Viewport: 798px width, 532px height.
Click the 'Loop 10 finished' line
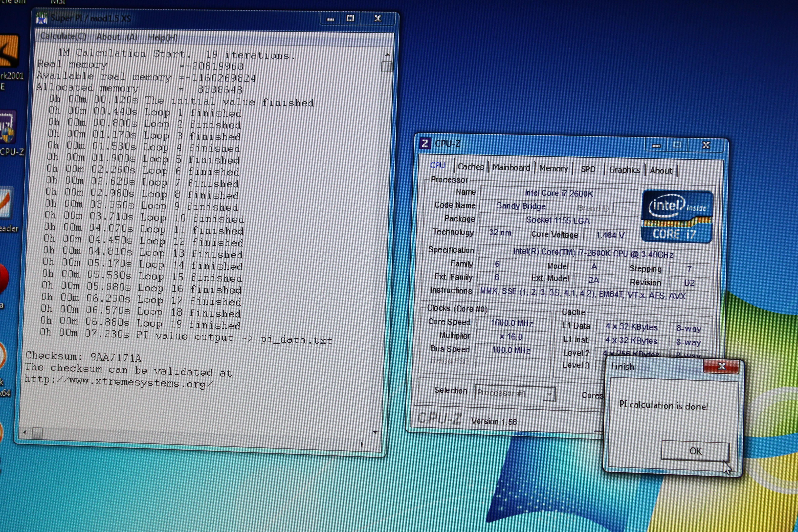144,217
